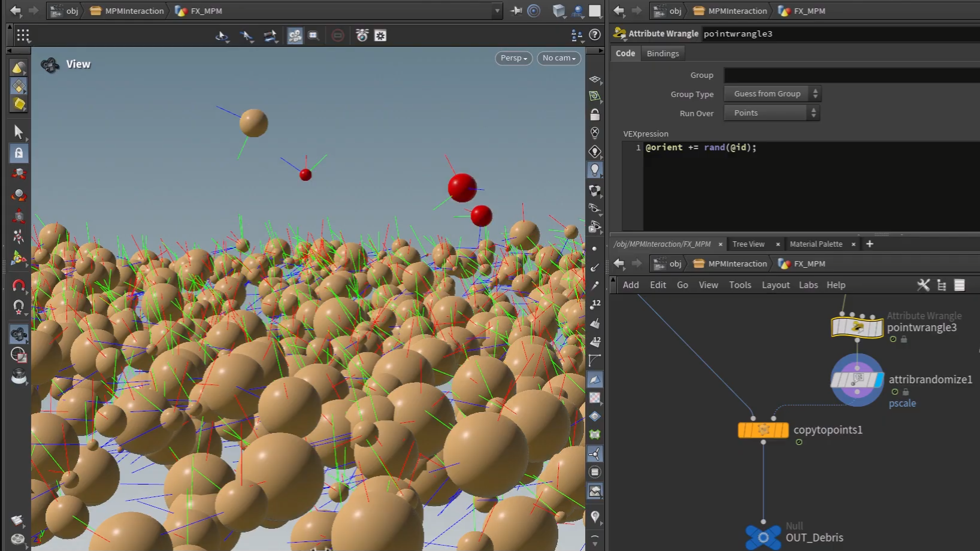This screenshot has height=551, width=980.
Task: Open network editor wrench tool icon
Action: [923, 285]
